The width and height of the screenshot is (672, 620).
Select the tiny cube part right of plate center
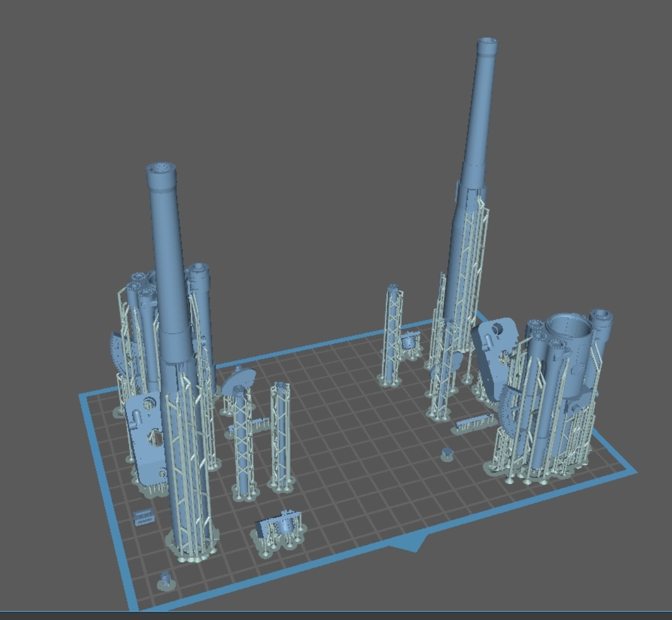[447, 454]
